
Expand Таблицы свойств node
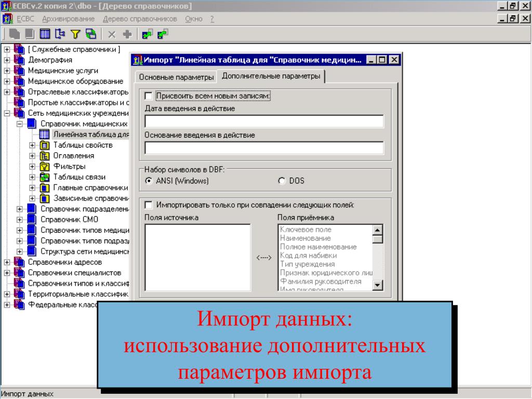click(32, 145)
